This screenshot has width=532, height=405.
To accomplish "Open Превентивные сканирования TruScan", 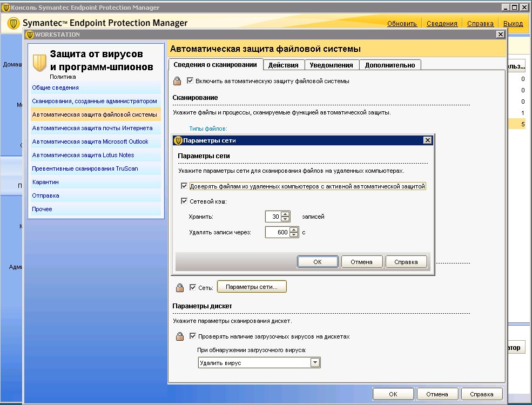I will pyautogui.click(x=96, y=168).
